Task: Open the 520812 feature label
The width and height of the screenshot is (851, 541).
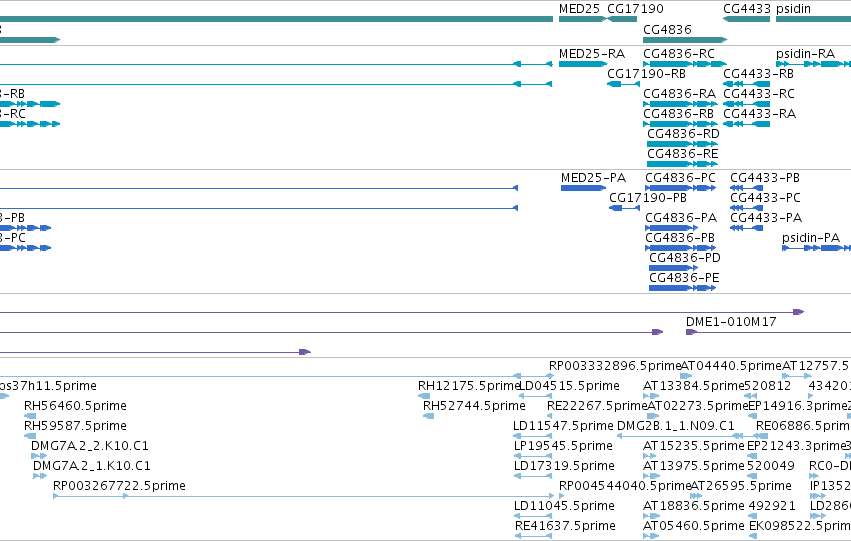Action: pyautogui.click(x=769, y=386)
